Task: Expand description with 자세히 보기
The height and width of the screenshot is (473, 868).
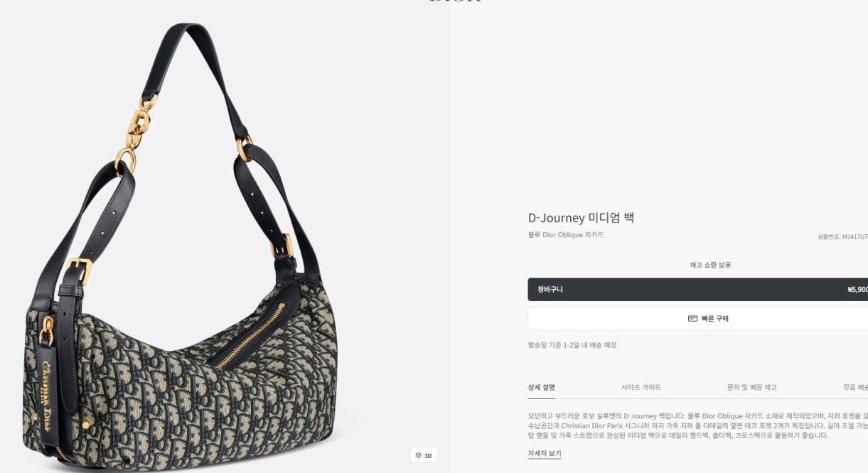Action: pyautogui.click(x=545, y=453)
